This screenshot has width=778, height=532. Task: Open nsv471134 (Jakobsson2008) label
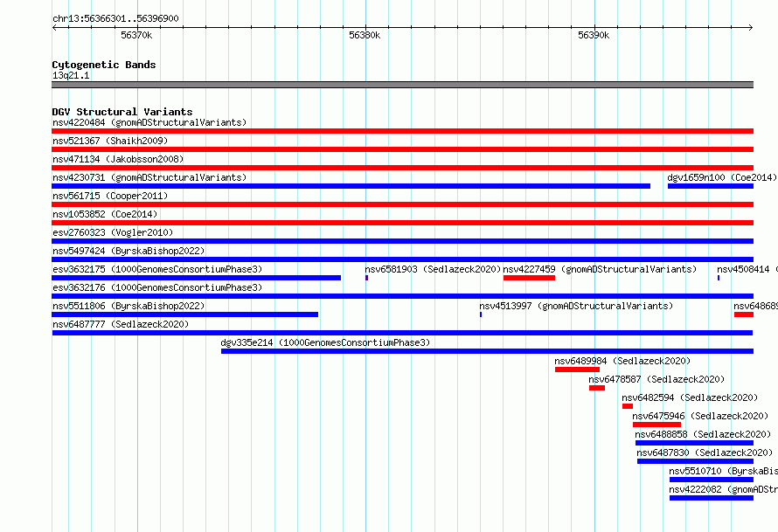coord(118,159)
